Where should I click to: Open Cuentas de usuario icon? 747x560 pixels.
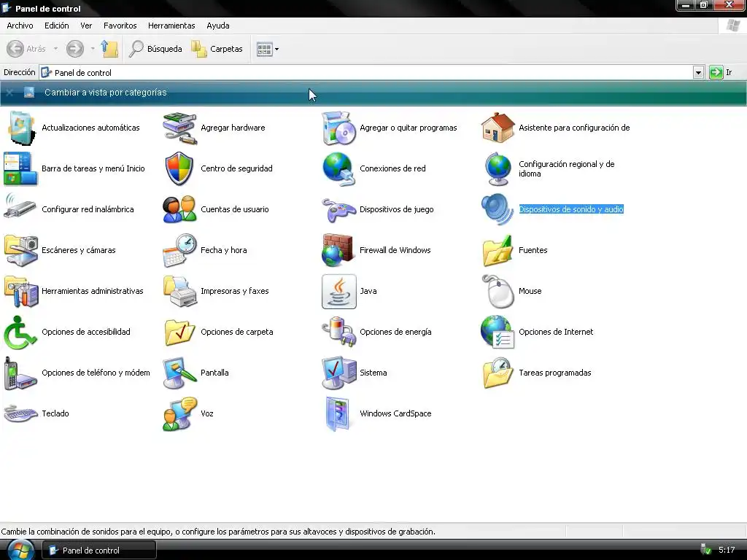[179, 209]
